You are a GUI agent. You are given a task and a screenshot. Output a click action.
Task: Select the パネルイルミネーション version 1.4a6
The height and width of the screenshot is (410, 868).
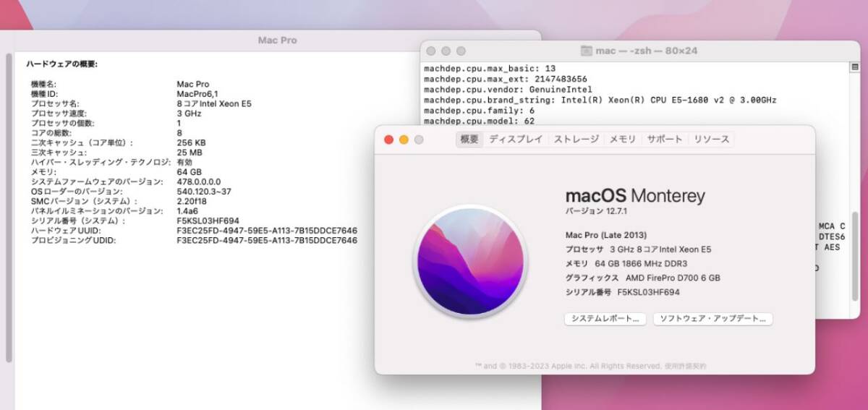[x=188, y=211]
